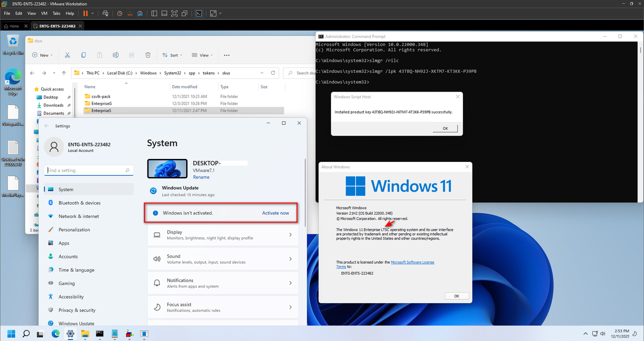Send Ctrl+Alt+Del to the VM

click(105, 13)
